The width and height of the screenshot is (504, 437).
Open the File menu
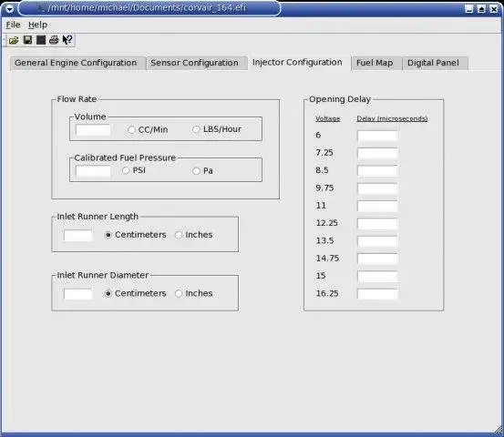click(x=13, y=25)
